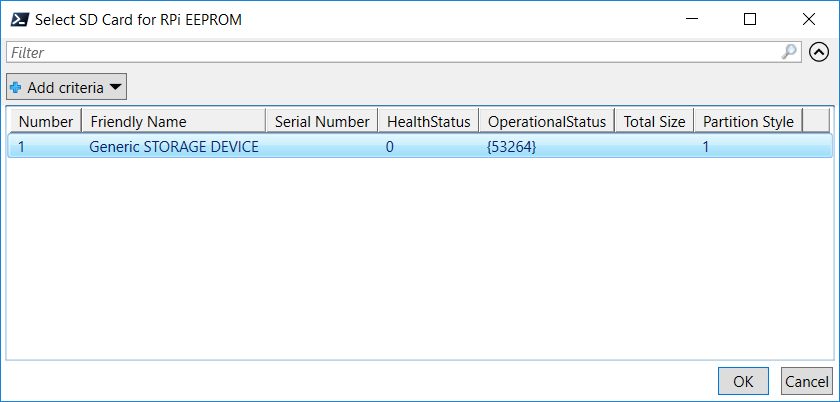The height and width of the screenshot is (402, 840).
Task: Minimize the Select SD Card window
Action: pyautogui.click(x=692, y=19)
